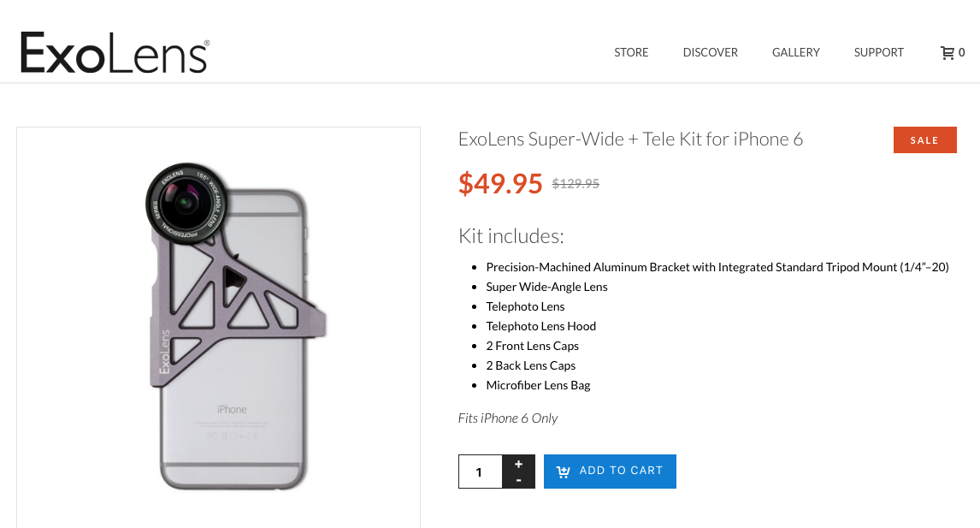
Task: Open the GALLERY section
Action: tap(795, 53)
